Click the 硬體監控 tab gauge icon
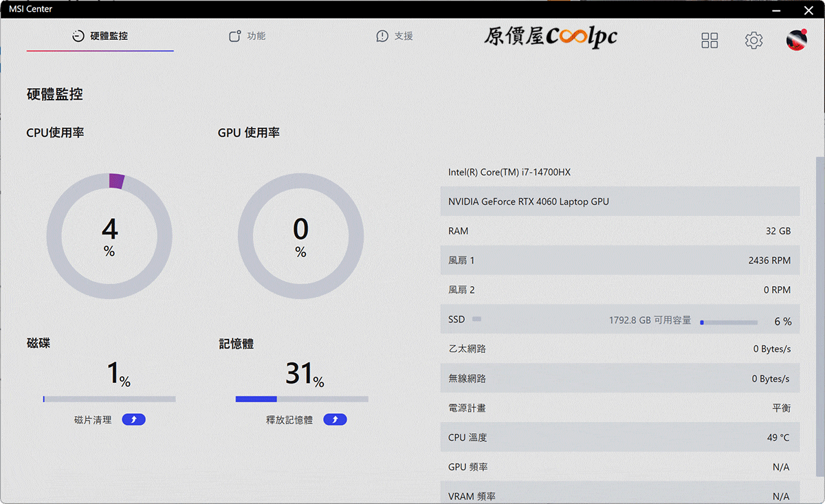 [78, 36]
